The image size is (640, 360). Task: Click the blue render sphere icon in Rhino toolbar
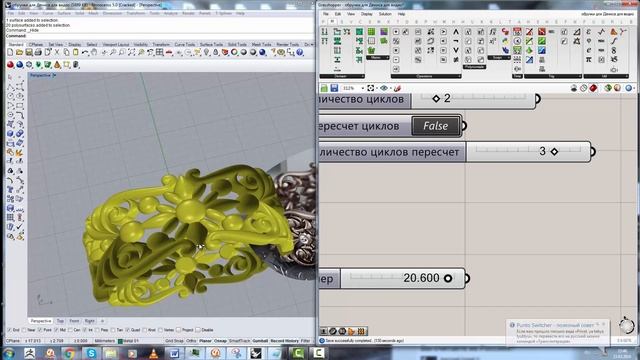(x=262, y=52)
